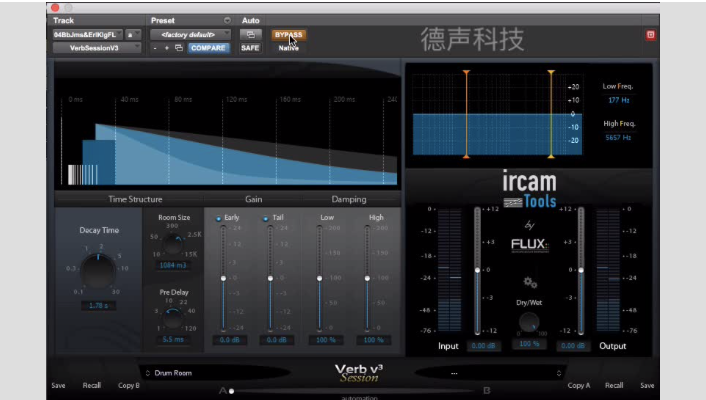Screen dimensions: 706x400
Task: Click Recall button on slot B side
Action: coord(614,386)
